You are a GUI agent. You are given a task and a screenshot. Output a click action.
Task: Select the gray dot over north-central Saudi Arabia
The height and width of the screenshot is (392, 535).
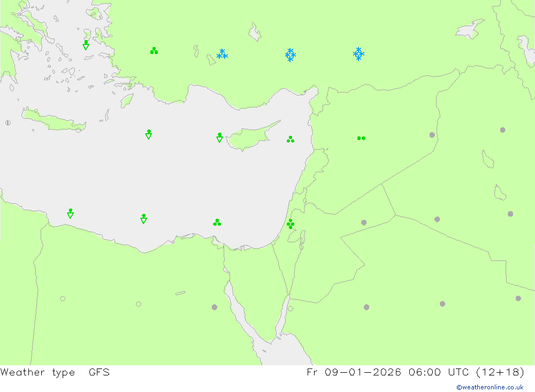tap(442, 304)
